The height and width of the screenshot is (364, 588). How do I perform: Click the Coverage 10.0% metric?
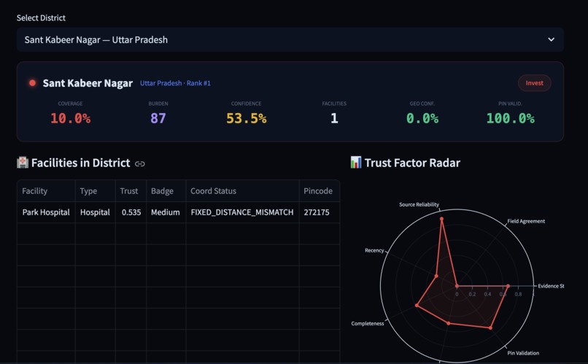click(71, 114)
